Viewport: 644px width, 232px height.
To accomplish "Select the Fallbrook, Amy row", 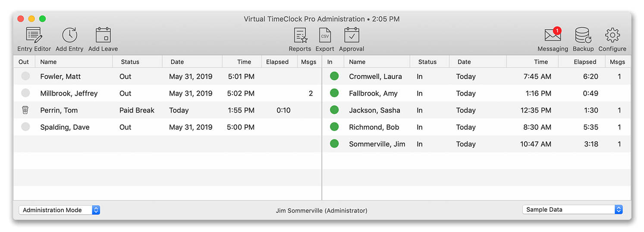I will pos(477,93).
